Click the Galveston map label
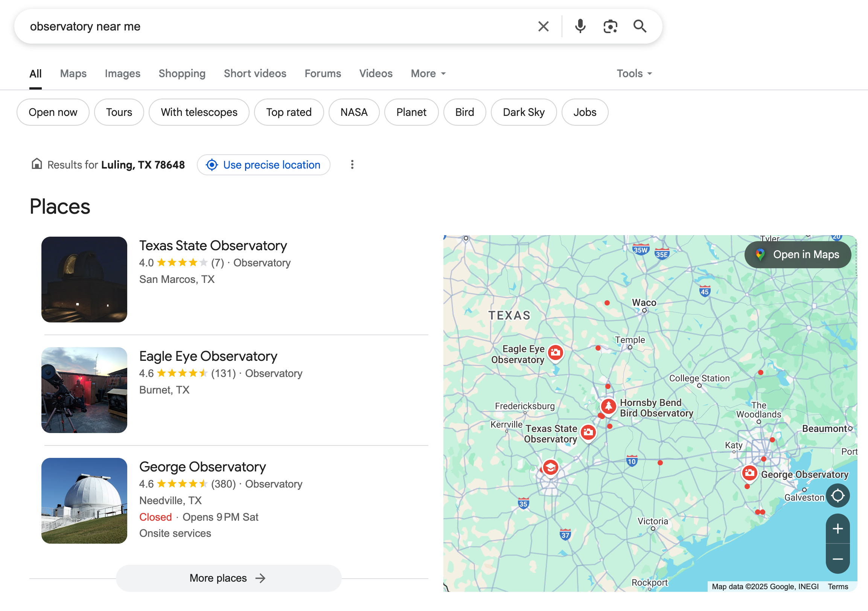Image resolution: width=868 pixels, height=611 pixels. [804, 498]
